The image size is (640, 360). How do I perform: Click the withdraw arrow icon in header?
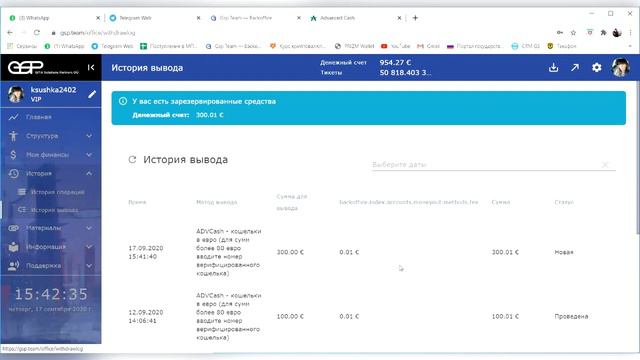575,67
